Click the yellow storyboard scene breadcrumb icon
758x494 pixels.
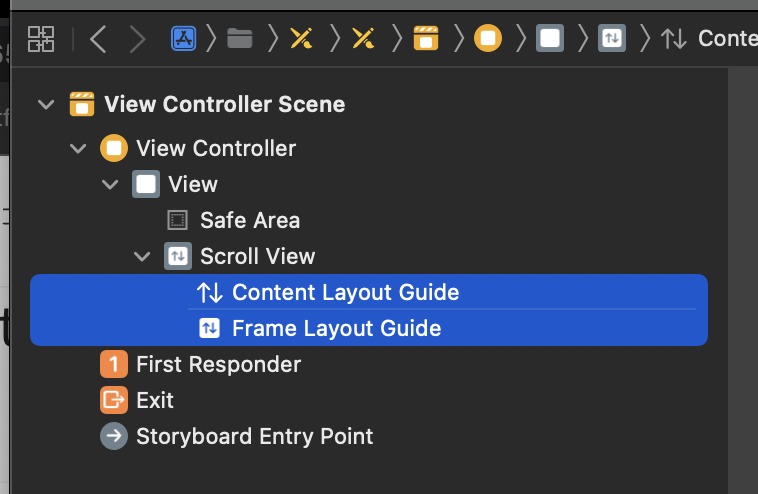[x=426, y=38]
